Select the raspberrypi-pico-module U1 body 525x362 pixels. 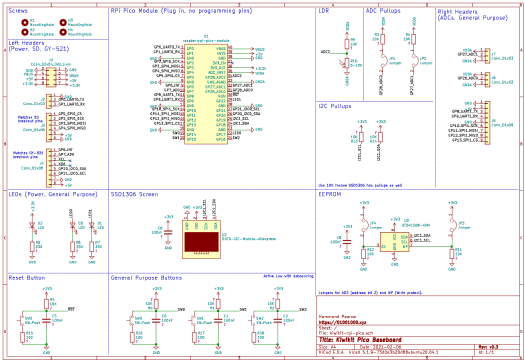coord(206,94)
